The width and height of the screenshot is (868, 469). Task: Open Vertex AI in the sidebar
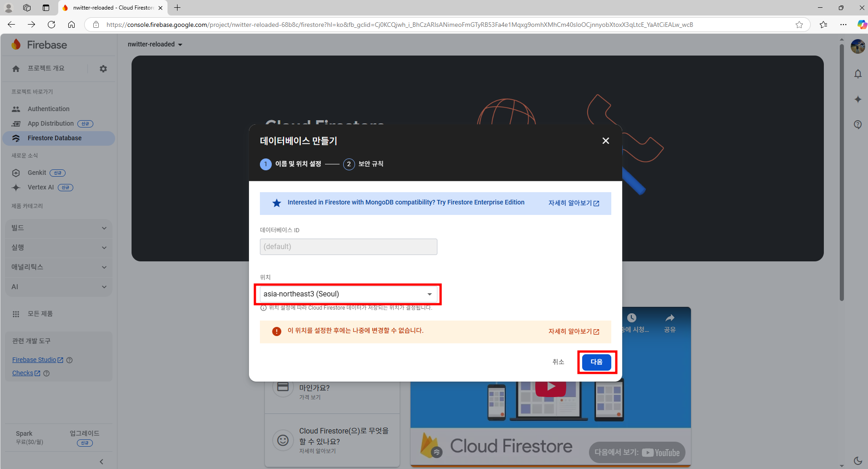point(41,187)
